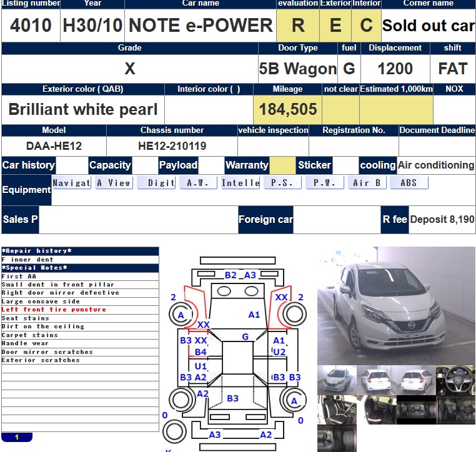This screenshot has height=452, width=476.
Task: Click the Foreign car label
Action: click(x=265, y=220)
